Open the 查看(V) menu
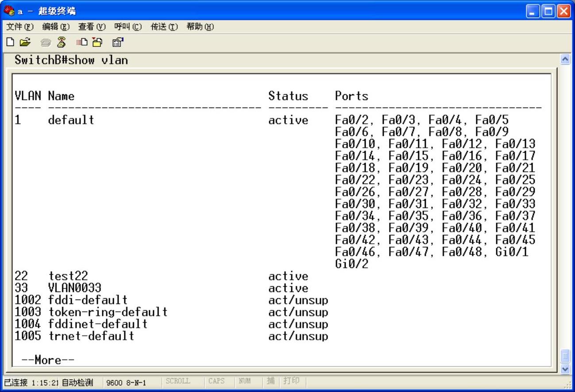This screenshot has width=575, height=392. click(92, 27)
